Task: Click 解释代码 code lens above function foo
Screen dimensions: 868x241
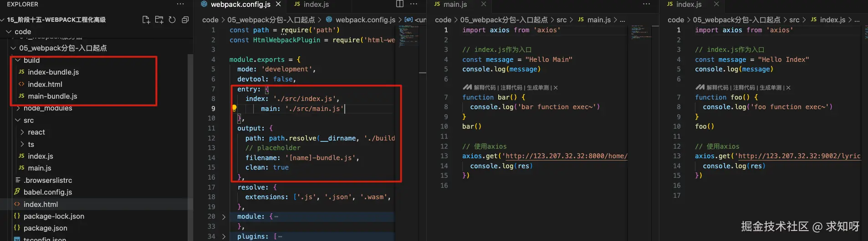Action: [x=717, y=88]
